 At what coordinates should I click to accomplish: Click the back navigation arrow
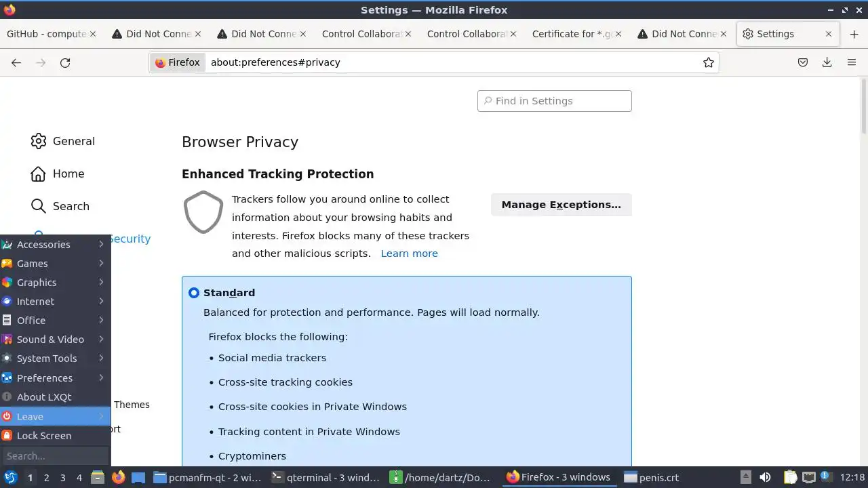16,62
